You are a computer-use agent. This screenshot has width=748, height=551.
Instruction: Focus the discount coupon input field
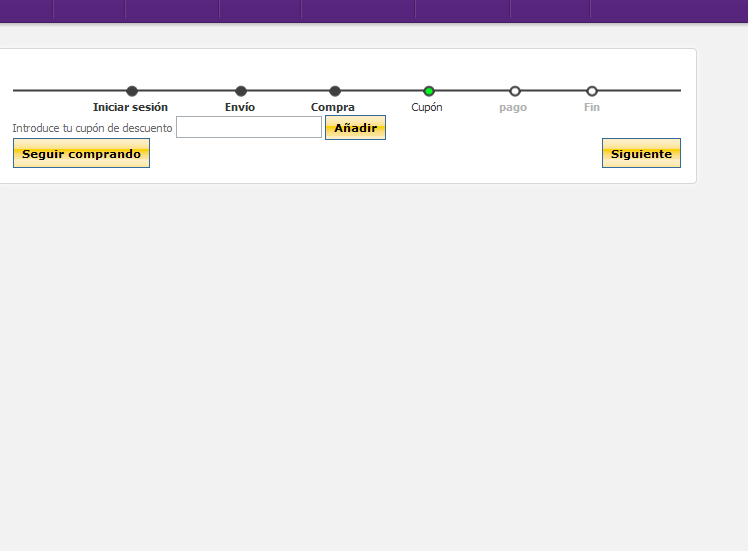point(249,127)
